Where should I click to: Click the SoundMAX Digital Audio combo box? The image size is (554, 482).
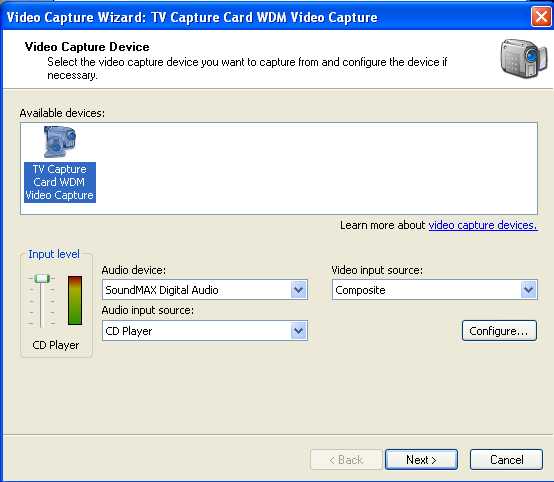tap(205, 290)
